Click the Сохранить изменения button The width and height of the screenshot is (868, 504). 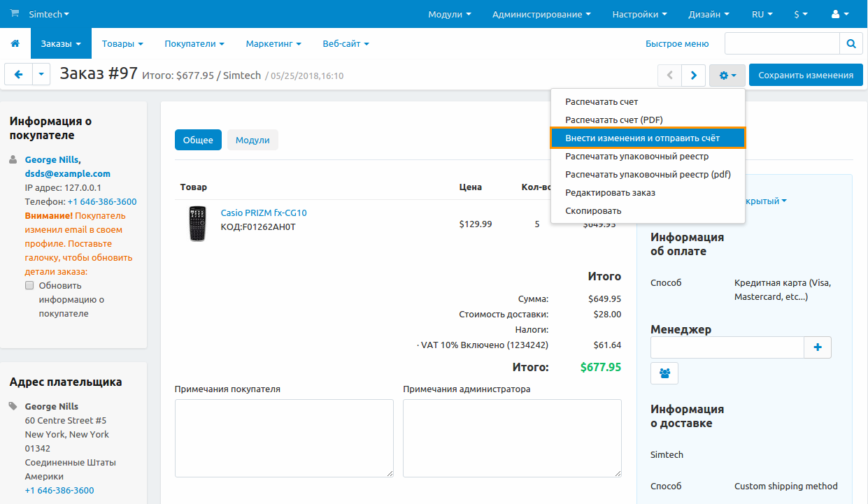(806, 75)
